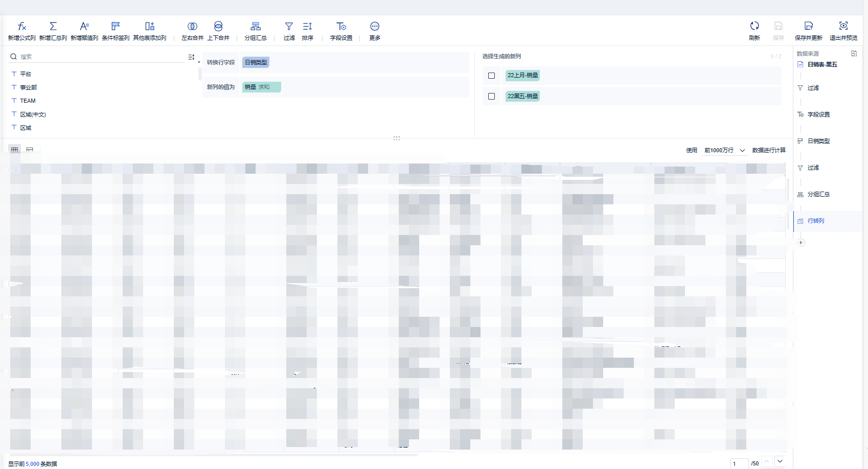Screen dimensions: 868x469
Task: Click 新增赋值列 icon
Action: coord(84,26)
